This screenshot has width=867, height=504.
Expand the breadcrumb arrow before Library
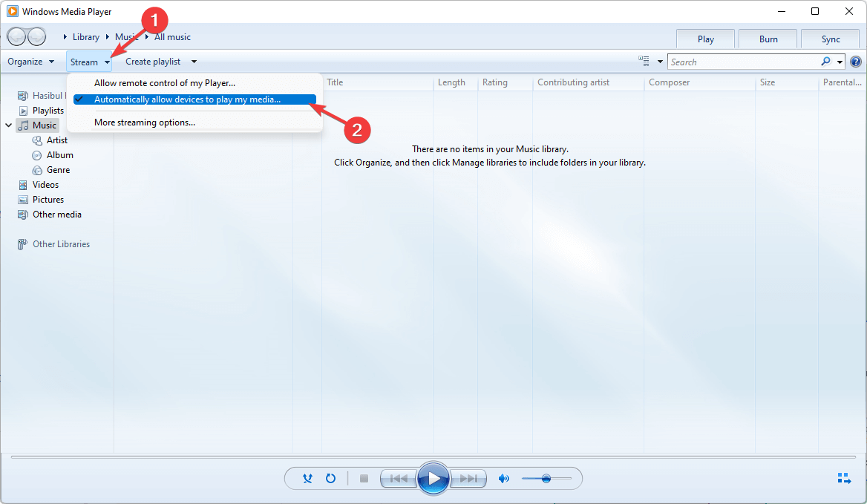[x=65, y=37]
